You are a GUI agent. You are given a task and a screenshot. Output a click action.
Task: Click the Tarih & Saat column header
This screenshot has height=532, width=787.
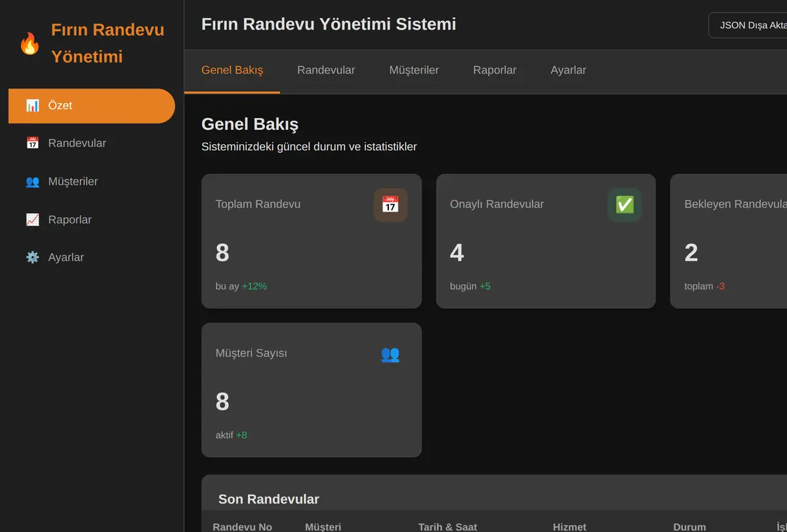(x=447, y=527)
